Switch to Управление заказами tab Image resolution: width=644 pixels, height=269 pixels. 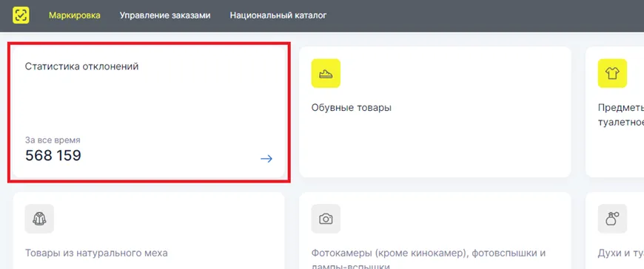(165, 16)
